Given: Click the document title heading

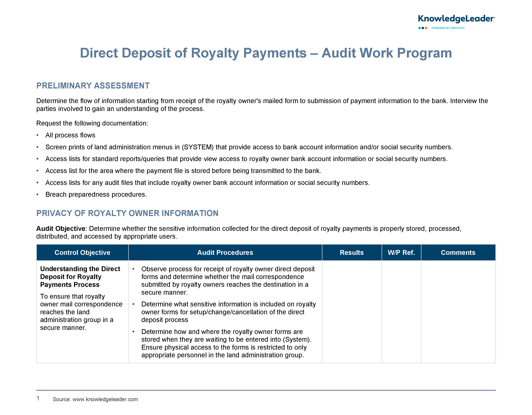Looking at the screenshot, I should click(266, 53).
